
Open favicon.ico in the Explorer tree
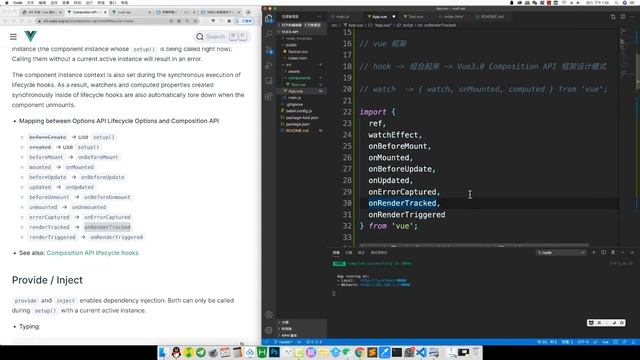(298, 51)
